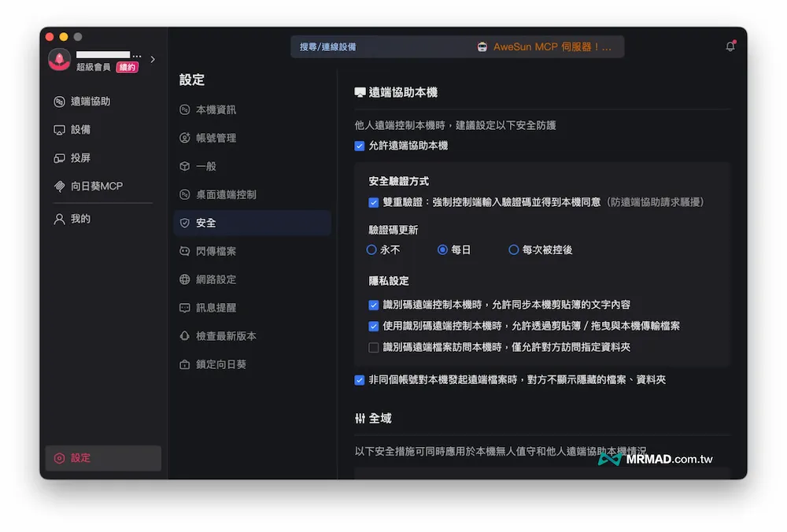787x532 pixels.
Task: Click the 帳號管理 icon
Action: click(x=185, y=138)
